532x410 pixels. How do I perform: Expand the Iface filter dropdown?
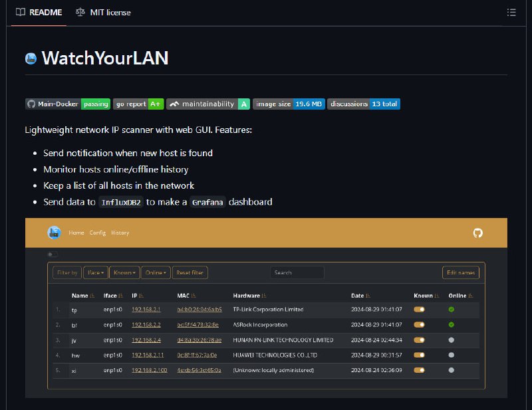click(96, 272)
